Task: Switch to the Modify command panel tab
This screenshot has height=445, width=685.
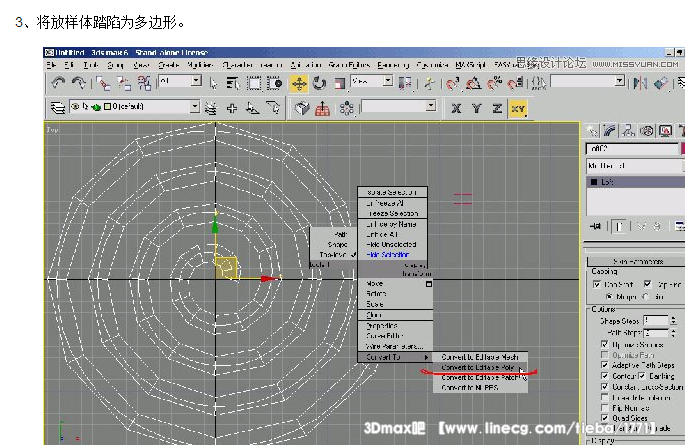Action: tap(610, 131)
